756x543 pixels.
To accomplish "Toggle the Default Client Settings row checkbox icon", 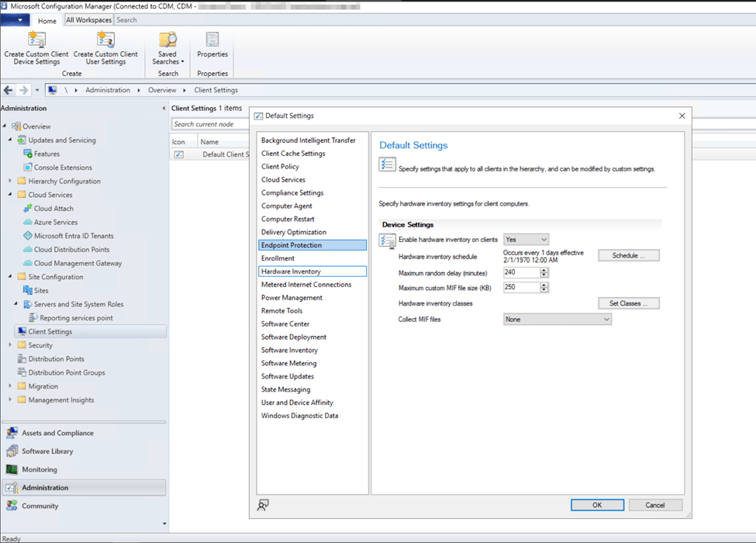I will tap(179, 154).
